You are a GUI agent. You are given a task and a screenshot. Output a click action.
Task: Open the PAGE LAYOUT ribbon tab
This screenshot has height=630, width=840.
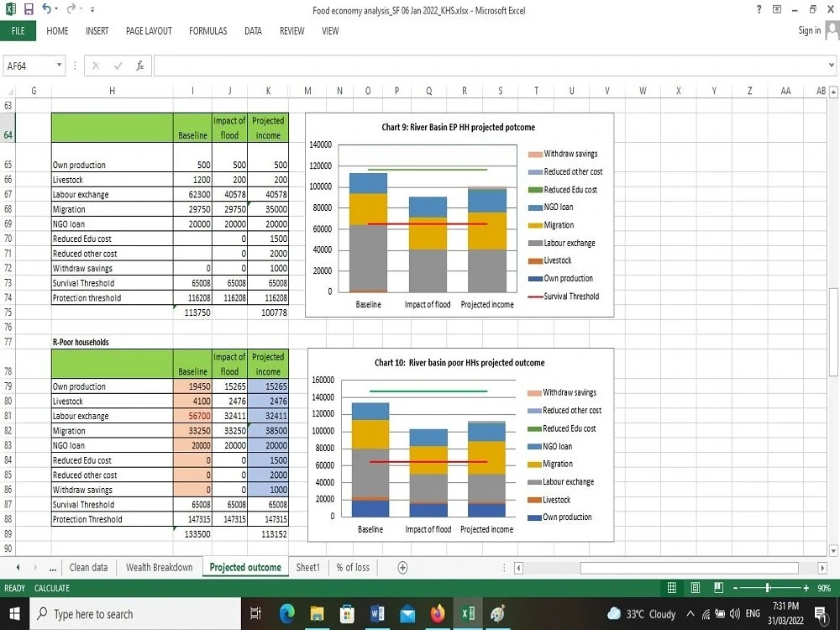click(149, 30)
